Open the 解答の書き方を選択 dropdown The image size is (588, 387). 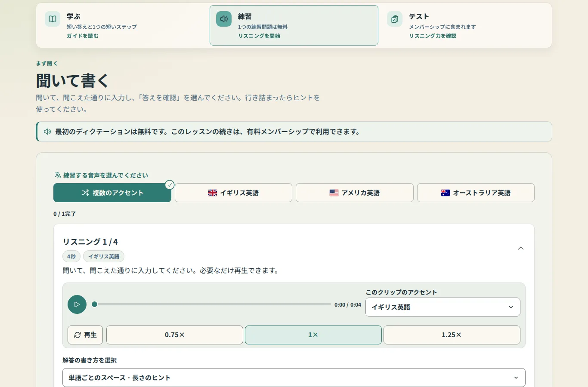[x=294, y=378]
